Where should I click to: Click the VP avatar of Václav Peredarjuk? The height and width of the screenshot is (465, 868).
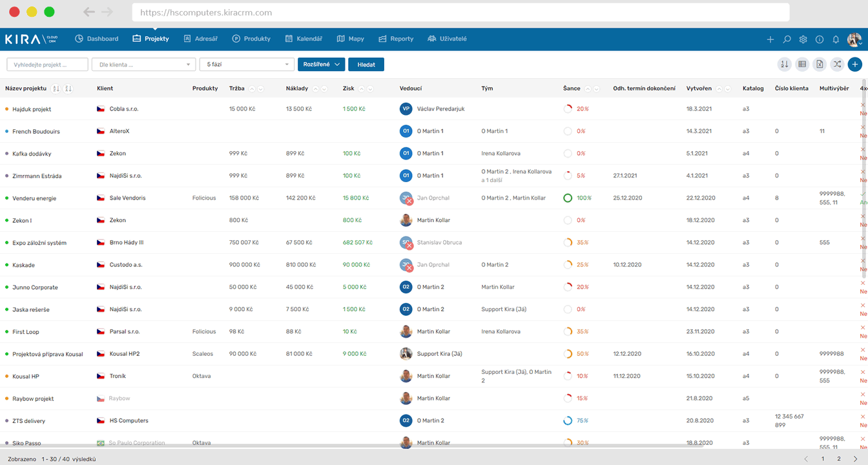(x=406, y=108)
